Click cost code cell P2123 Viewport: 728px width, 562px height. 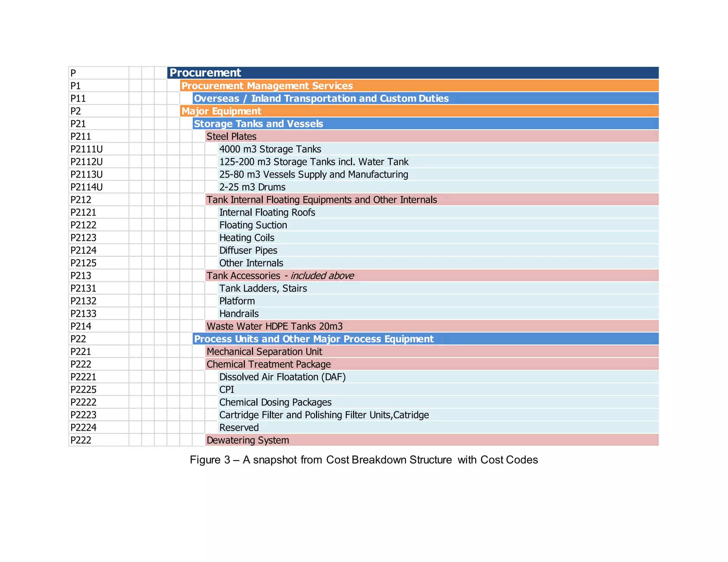pyautogui.click(x=99, y=238)
